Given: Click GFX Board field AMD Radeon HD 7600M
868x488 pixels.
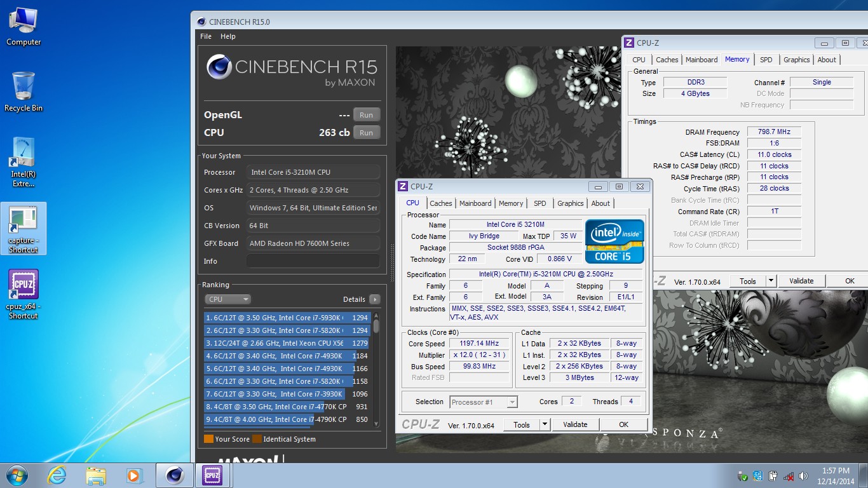Looking at the screenshot, I should coord(313,243).
